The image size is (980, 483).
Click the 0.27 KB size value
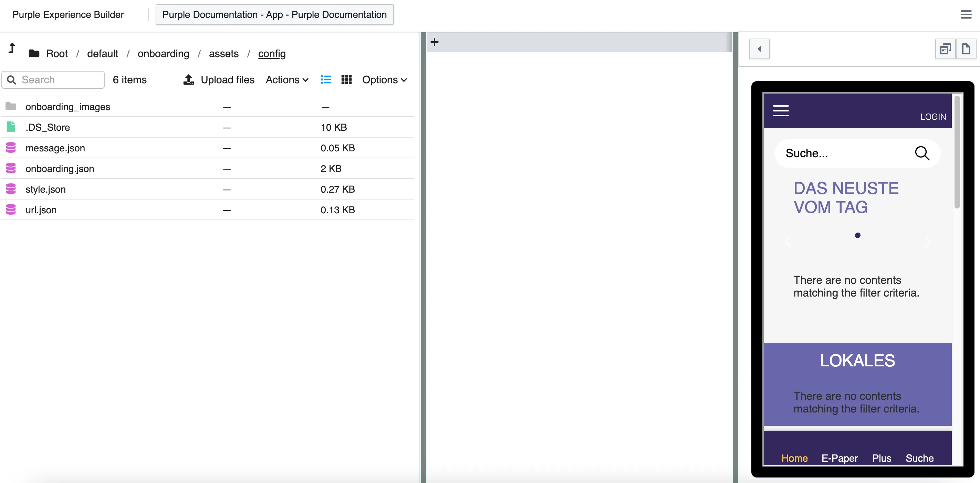tap(337, 189)
